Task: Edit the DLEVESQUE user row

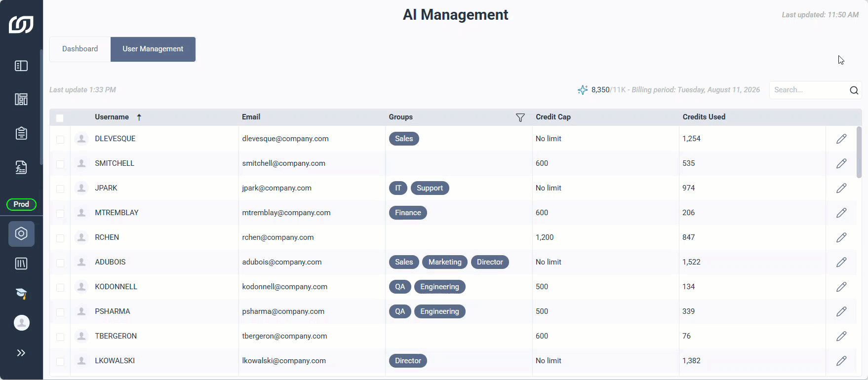Action: click(x=841, y=139)
